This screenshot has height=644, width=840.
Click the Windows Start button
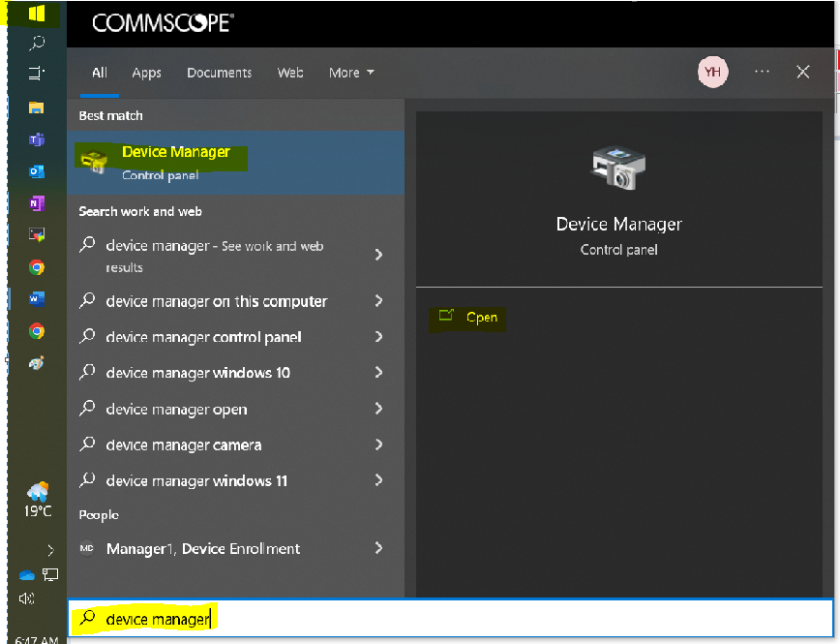pos(36,14)
